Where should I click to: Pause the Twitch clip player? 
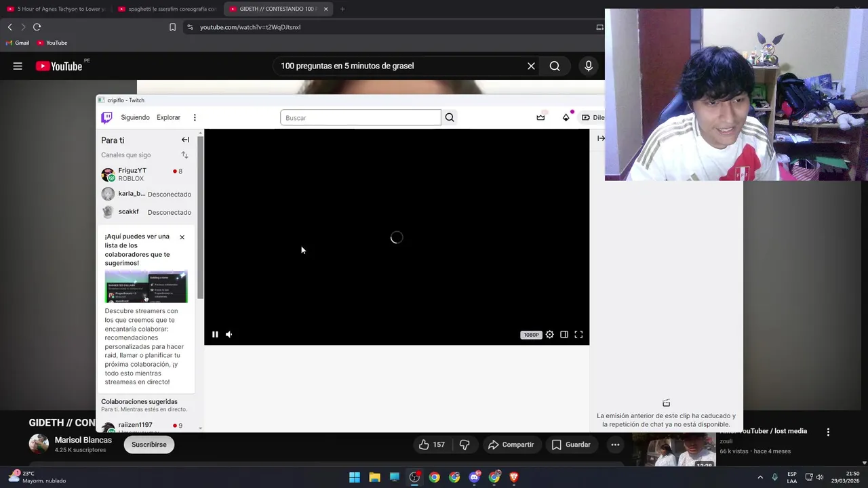point(215,334)
